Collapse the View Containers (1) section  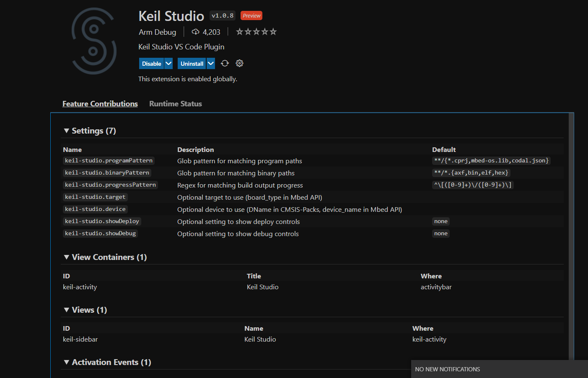tap(105, 257)
